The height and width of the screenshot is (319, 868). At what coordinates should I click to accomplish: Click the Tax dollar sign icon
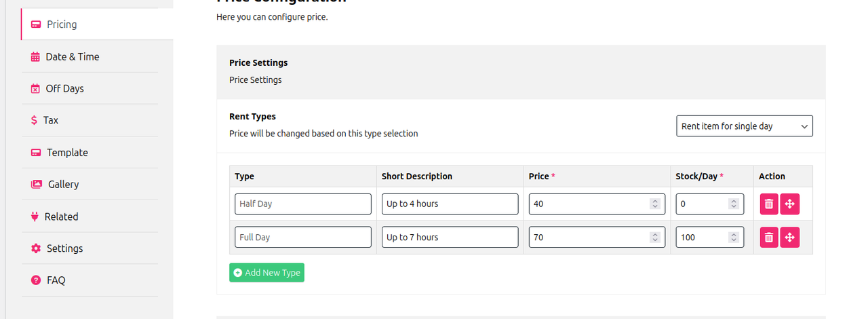(x=35, y=120)
